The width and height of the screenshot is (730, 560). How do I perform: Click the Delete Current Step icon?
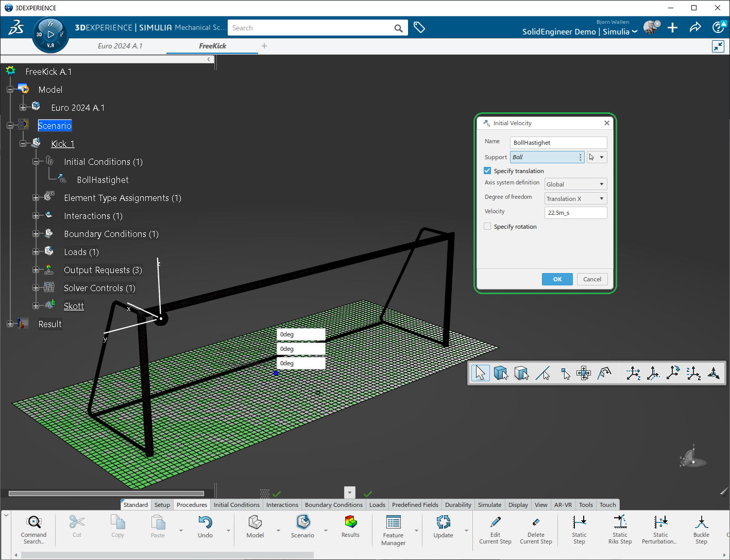tap(536, 522)
